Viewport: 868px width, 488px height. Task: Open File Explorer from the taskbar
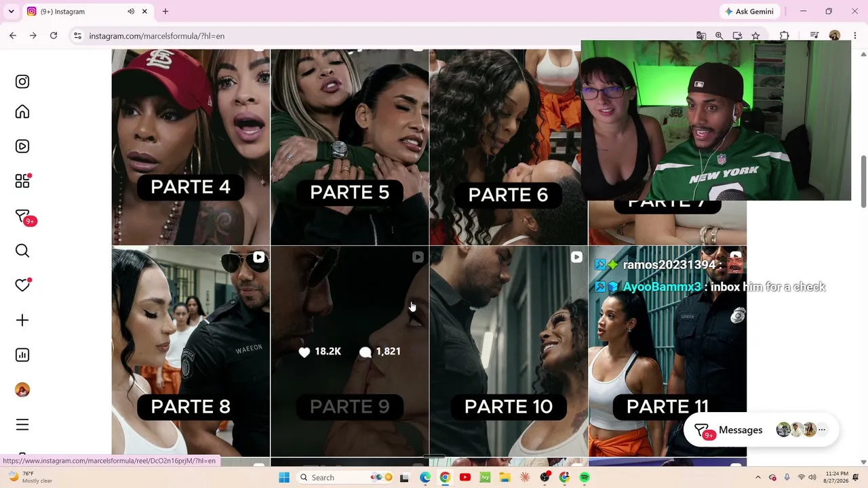[505, 477]
